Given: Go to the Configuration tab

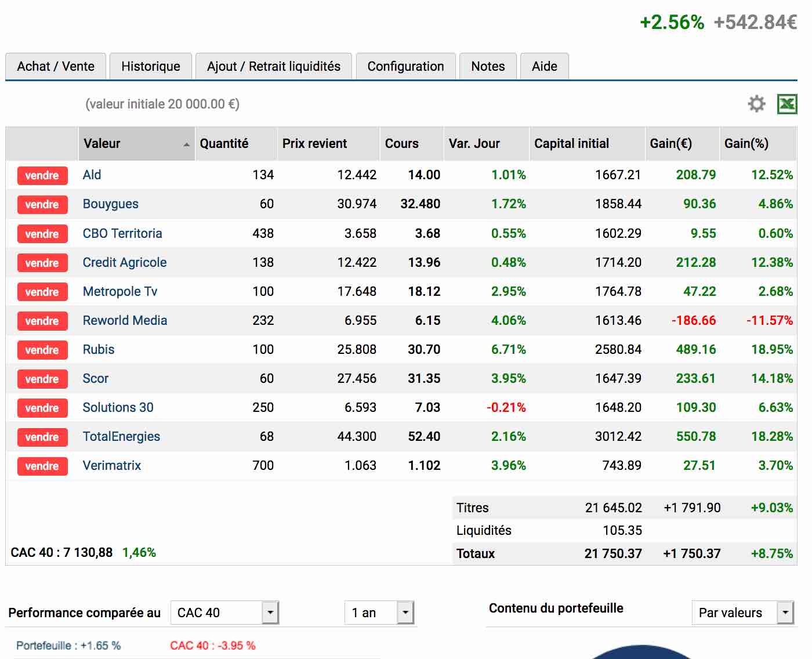Looking at the screenshot, I should (405, 67).
